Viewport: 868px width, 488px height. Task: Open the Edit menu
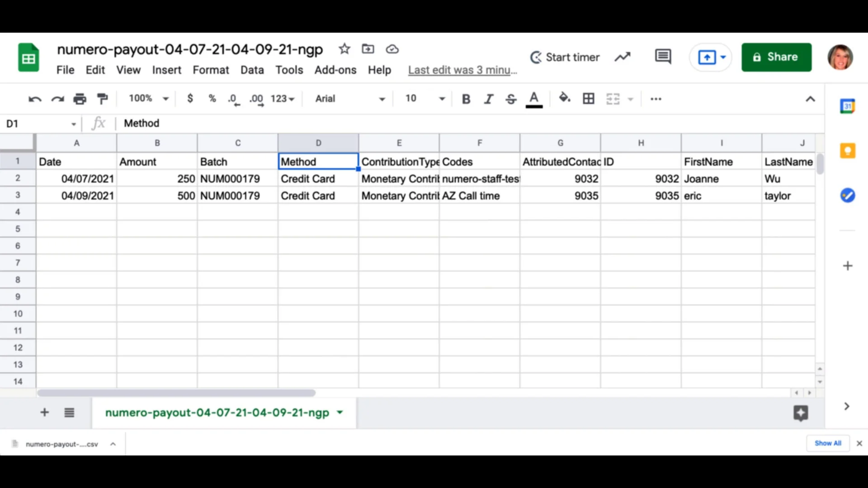[x=95, y=70]
